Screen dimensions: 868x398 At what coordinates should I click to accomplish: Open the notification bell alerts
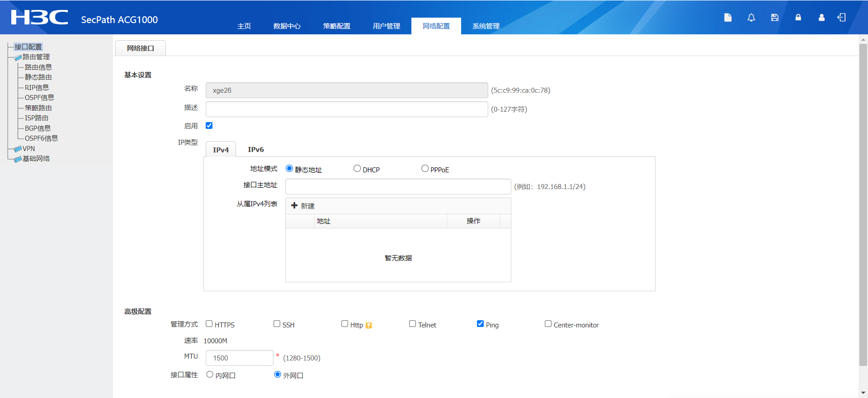tap(751, 18)
